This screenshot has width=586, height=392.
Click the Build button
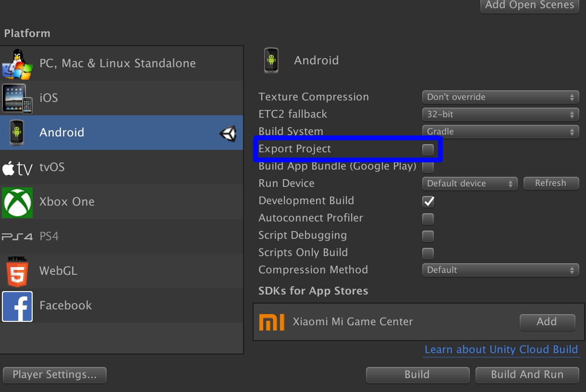417,375
